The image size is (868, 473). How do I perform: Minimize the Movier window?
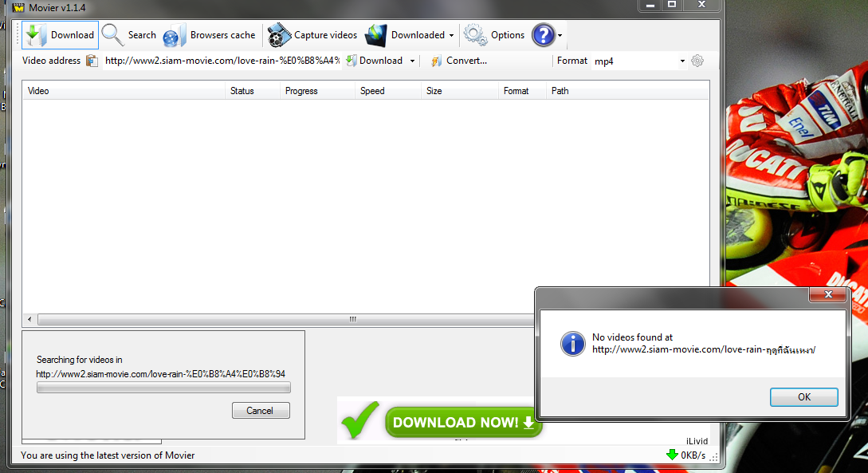click(x=650, y=5)
